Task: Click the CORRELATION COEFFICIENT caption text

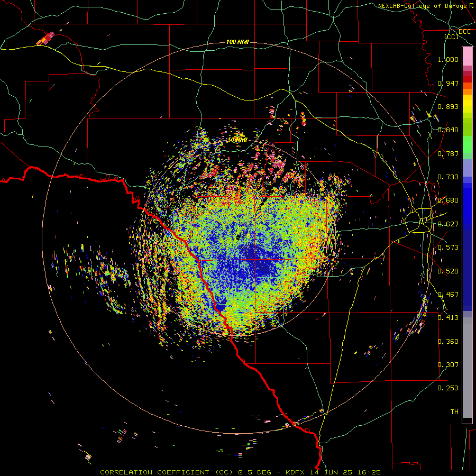Action: (x=167, y=472)
